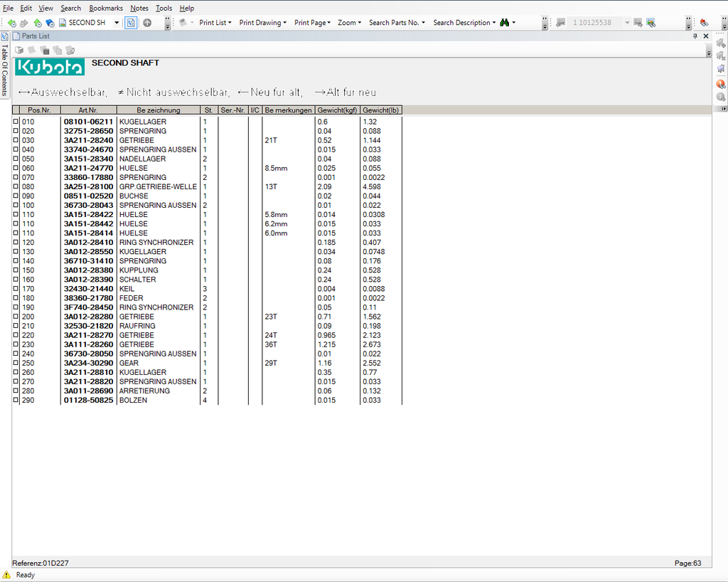This screenshot has height=582, width=728.
Task: Click the up arrow circle icon
Action: 147,23
